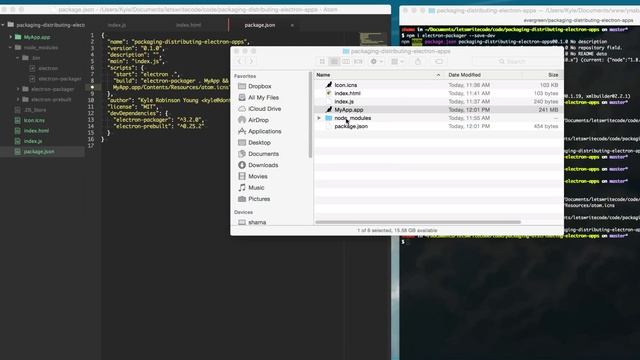Expand node_modules folder disclosure triangle in Finder
The height and width of the screenshot is (360, 640).
tap(319, 118)
